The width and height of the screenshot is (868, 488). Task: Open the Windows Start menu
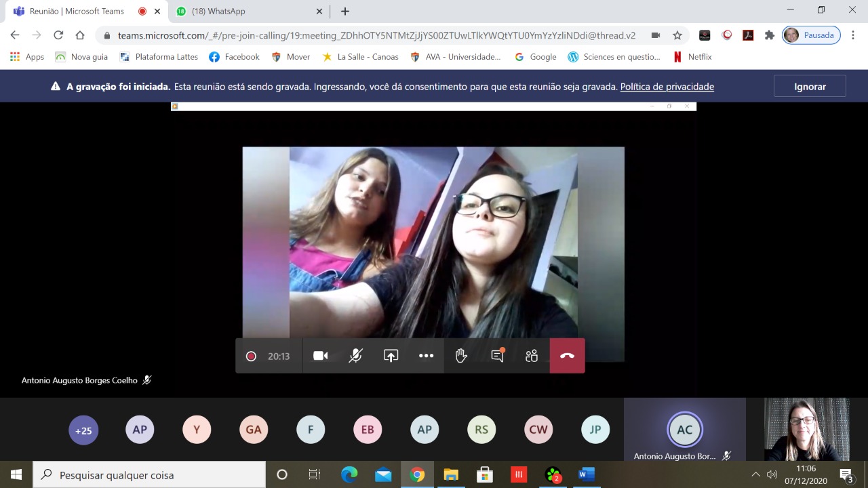(16, 474)
